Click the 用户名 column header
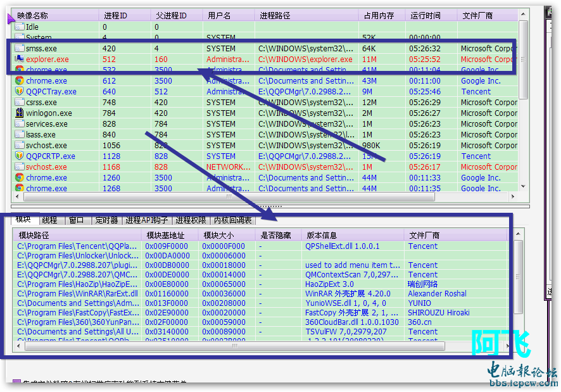 tap(229, 15)
